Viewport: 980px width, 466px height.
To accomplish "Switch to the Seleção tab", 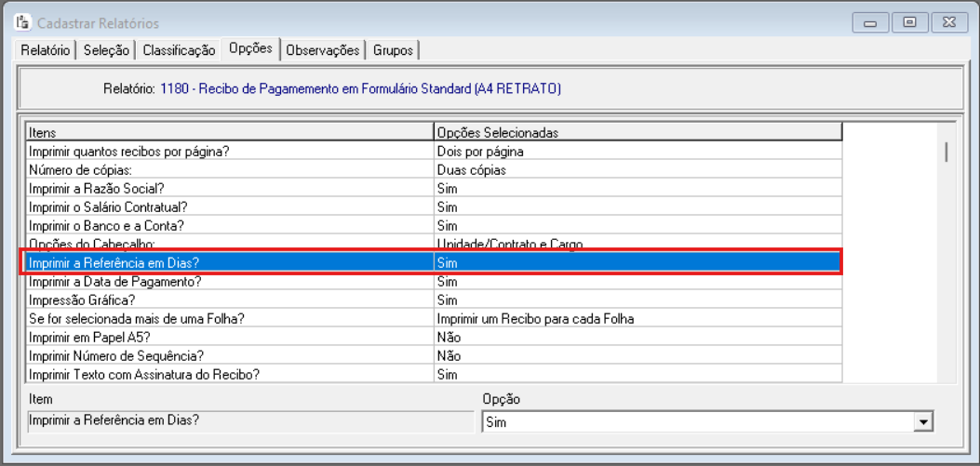I will 106,50.
